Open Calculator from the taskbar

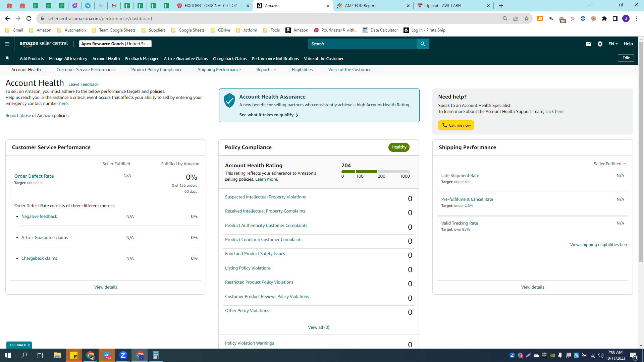156,355
